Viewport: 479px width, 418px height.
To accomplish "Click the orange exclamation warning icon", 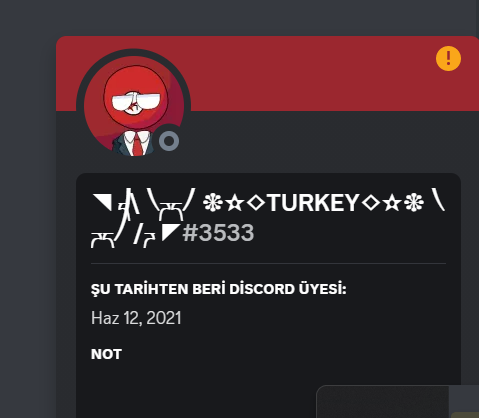I will (x=448, y=58).
